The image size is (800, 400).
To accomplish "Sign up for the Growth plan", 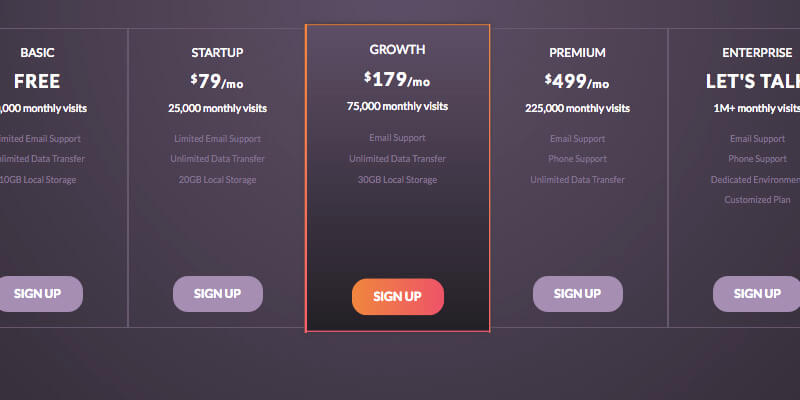I will pyautogui.click(x=397, y=297).
